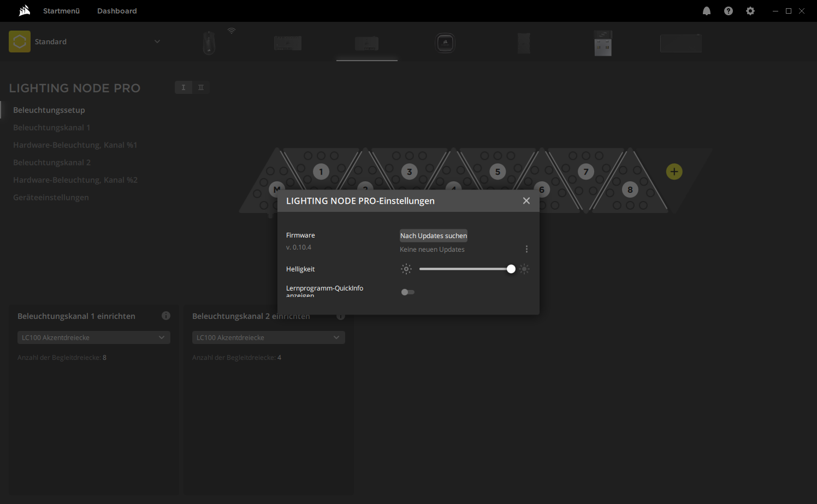Select the wireless mouse device

point(209,43)
